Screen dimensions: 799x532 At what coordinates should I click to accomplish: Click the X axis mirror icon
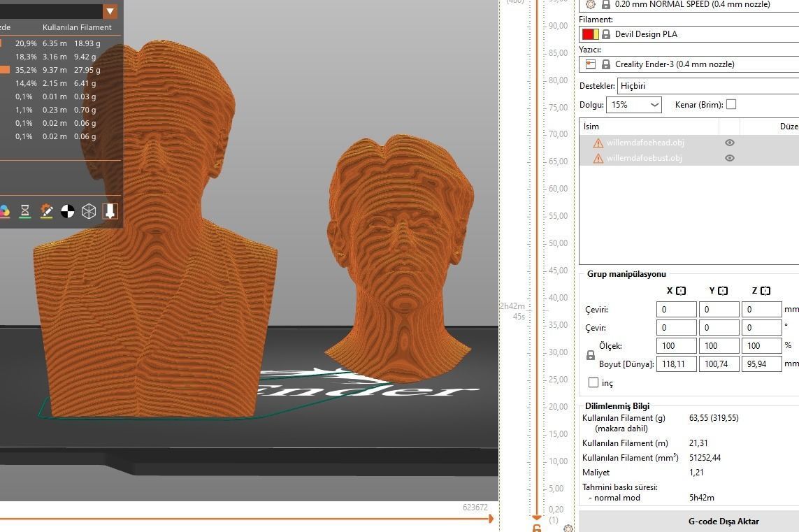[681, 291]
